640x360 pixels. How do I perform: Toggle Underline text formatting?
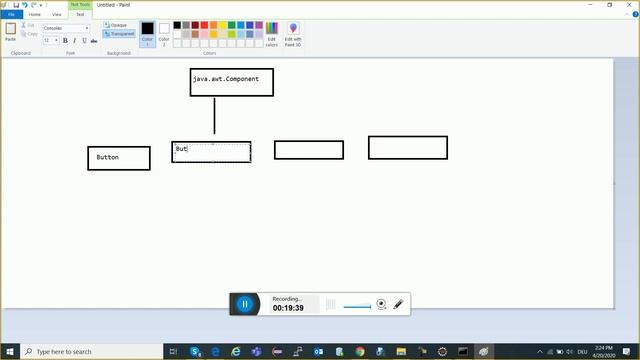pyautogui.click(x=84, y=40)
